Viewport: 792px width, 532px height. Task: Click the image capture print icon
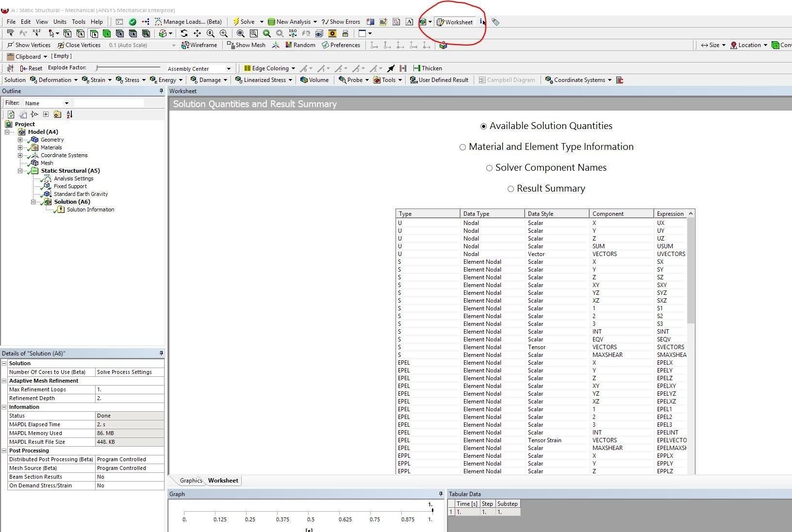[345, 33]
